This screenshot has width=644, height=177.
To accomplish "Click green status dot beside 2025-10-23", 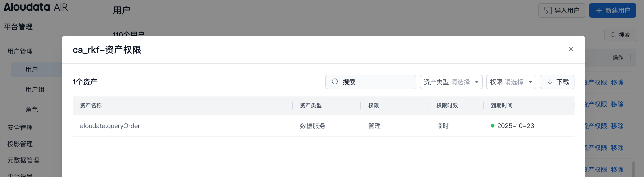I will point(492,126).
